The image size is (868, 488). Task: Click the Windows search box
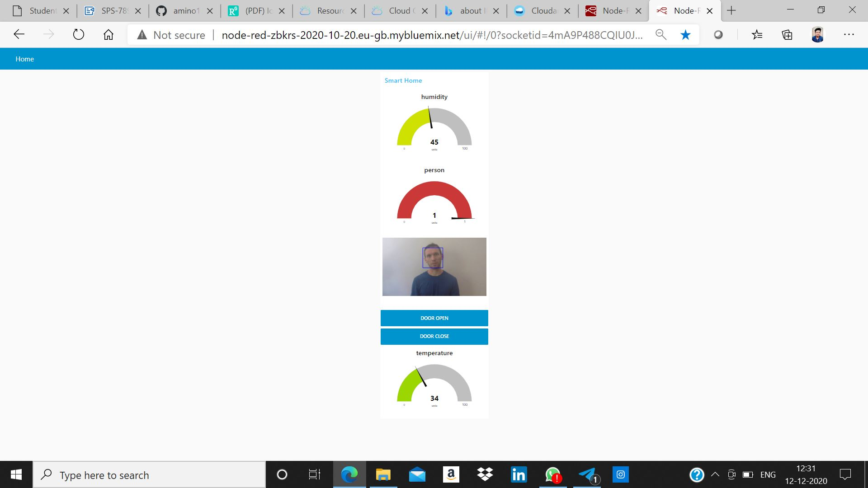[149, 475]
